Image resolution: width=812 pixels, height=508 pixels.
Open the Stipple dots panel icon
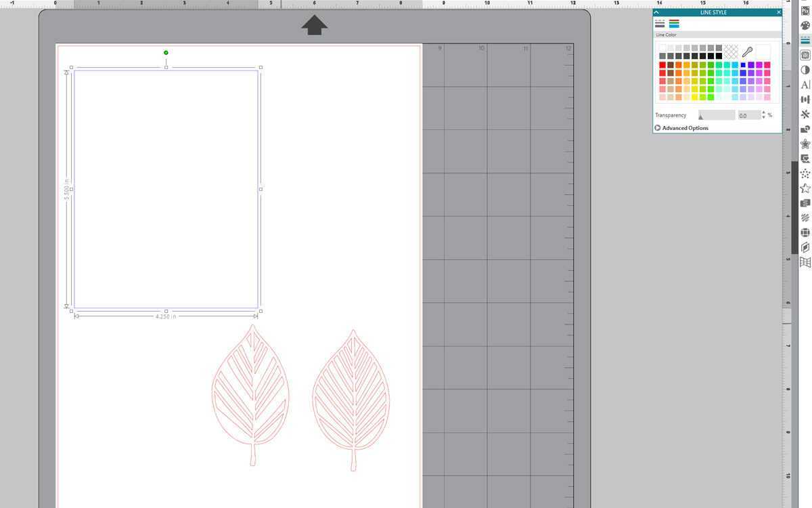805,173
